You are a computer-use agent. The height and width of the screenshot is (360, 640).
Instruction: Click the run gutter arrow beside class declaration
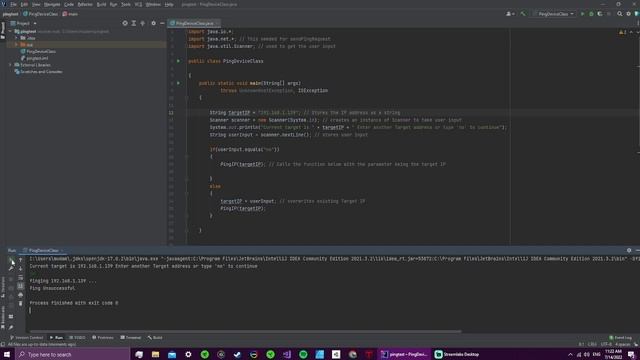(178, 61)
